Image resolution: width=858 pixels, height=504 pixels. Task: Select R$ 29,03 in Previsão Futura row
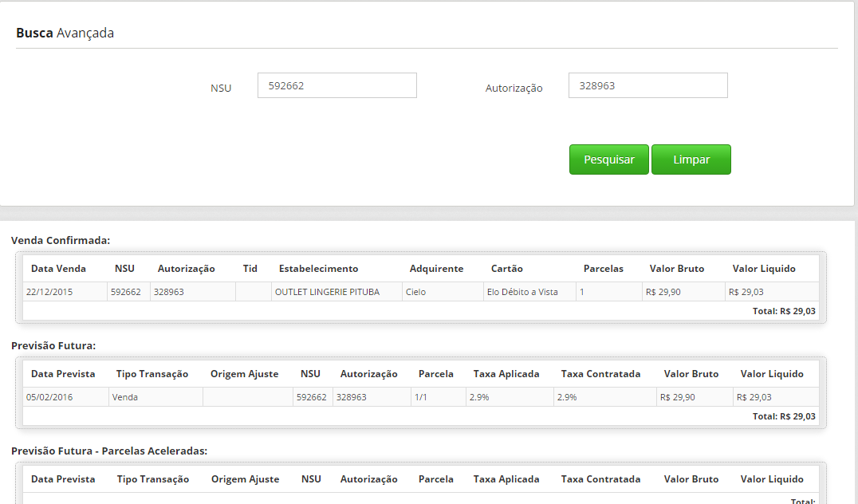776,397
